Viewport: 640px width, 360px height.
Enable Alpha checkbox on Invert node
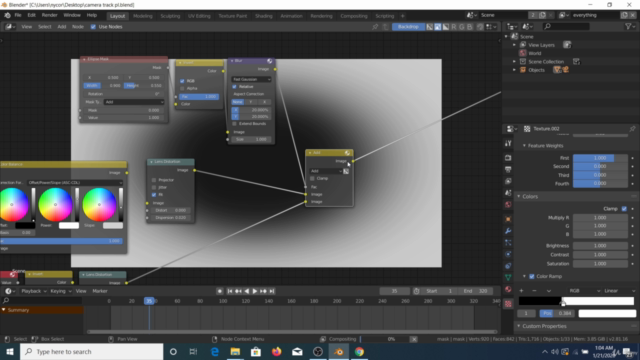point(182,88)
